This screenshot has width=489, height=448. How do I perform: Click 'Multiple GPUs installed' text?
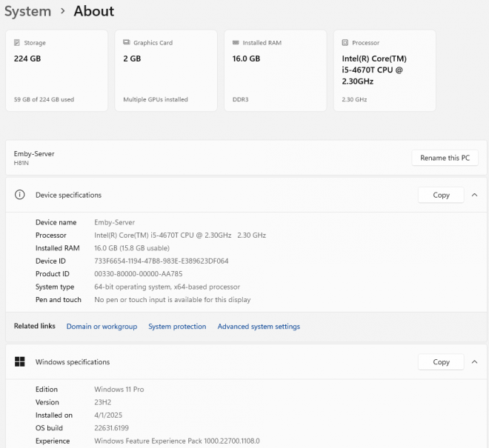pyautogui.click(x=156, y=99)
